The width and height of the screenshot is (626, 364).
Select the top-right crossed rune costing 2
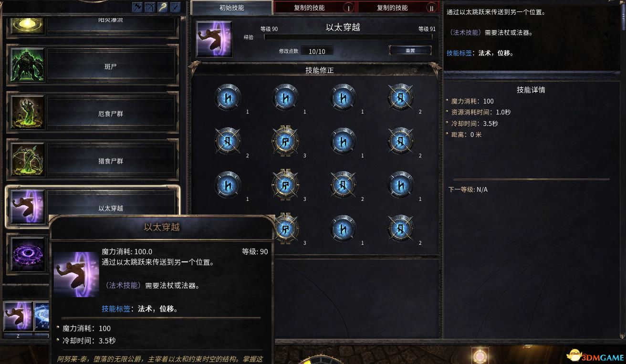tap(401, 97)
